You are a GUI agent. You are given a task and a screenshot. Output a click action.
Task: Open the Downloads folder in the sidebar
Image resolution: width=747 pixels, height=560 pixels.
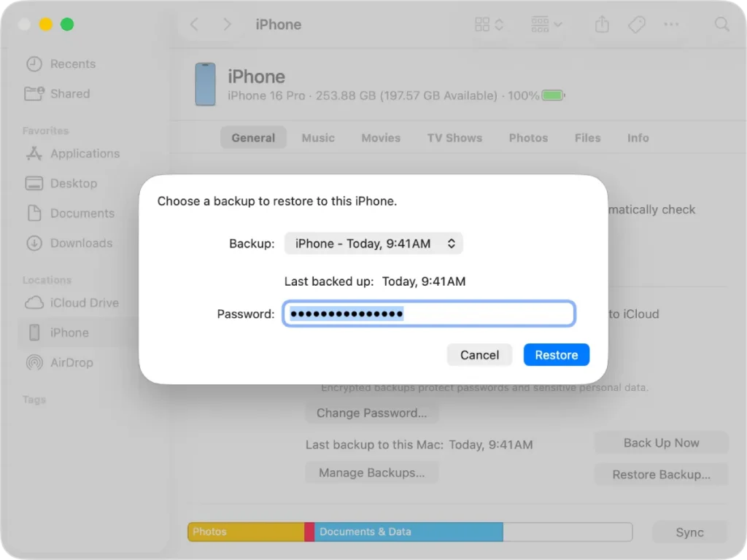pyautogui.click(x=80, y=243)
